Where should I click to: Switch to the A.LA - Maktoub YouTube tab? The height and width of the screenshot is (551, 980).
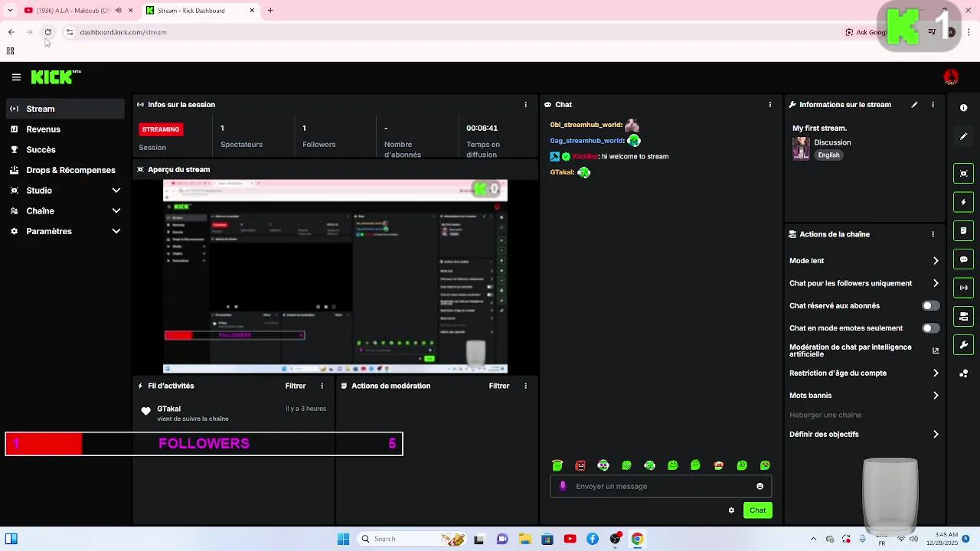[x=78, y=11]
